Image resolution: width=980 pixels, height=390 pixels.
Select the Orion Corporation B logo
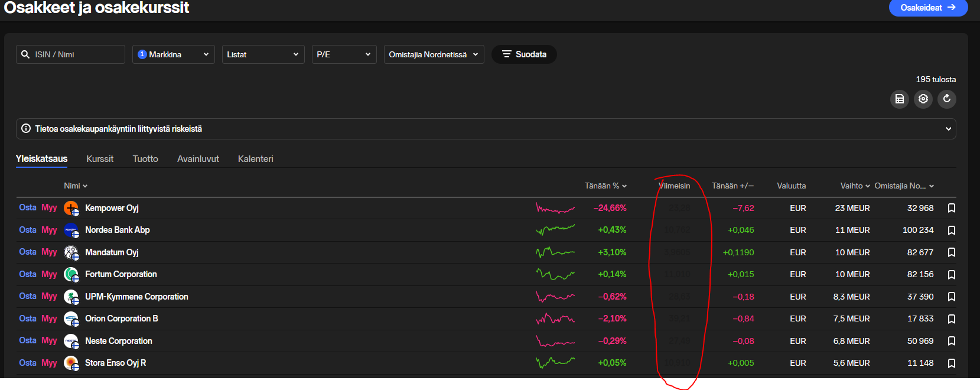click(71, 318)
